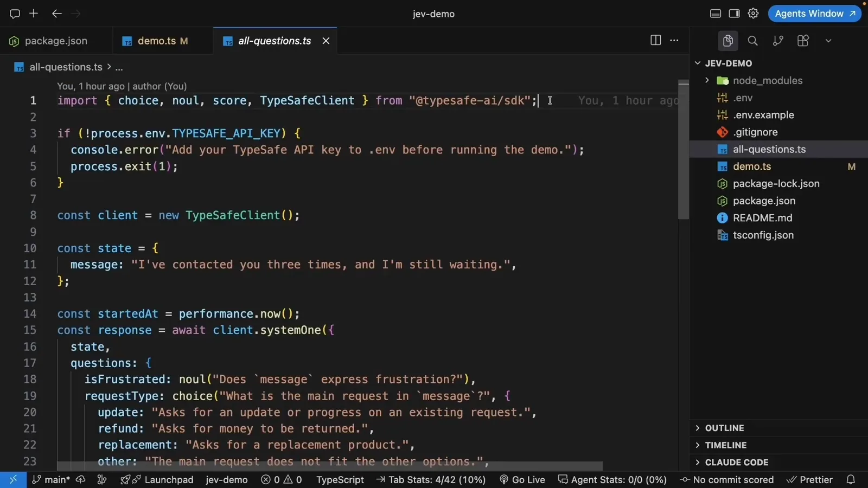The height and width of the screenshot is (488, 868).
Task: Click all-questions.ts breadcrumb
Action: 66,67
